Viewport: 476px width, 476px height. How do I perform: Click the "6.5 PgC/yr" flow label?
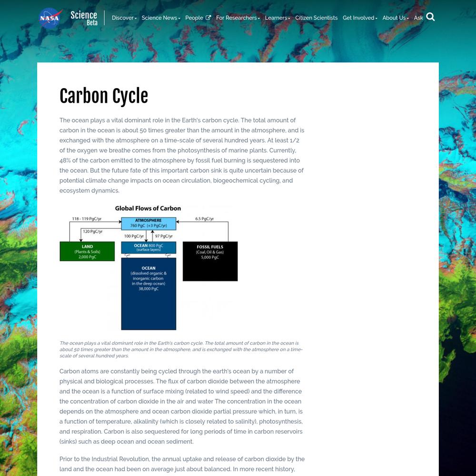click(205, 218)
